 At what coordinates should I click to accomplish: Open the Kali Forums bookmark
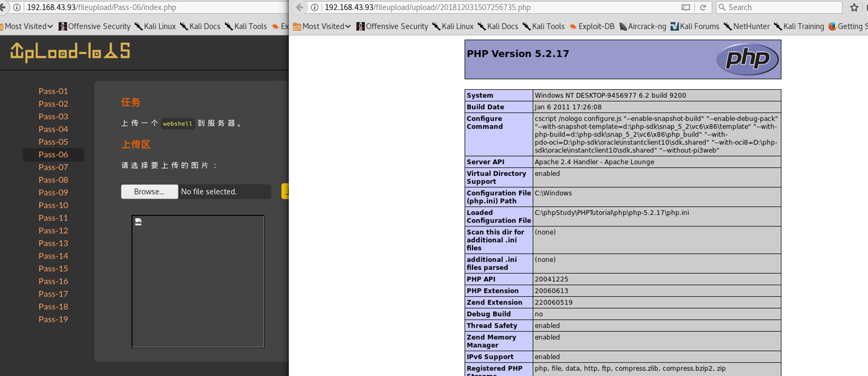pyautogui.click(x=695, y=26)
